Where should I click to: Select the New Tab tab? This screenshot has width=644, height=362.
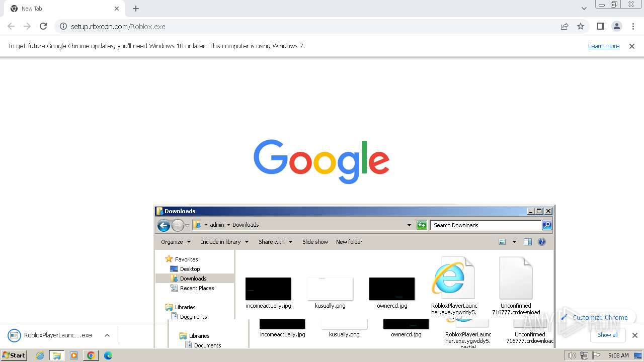click(64, 9)
